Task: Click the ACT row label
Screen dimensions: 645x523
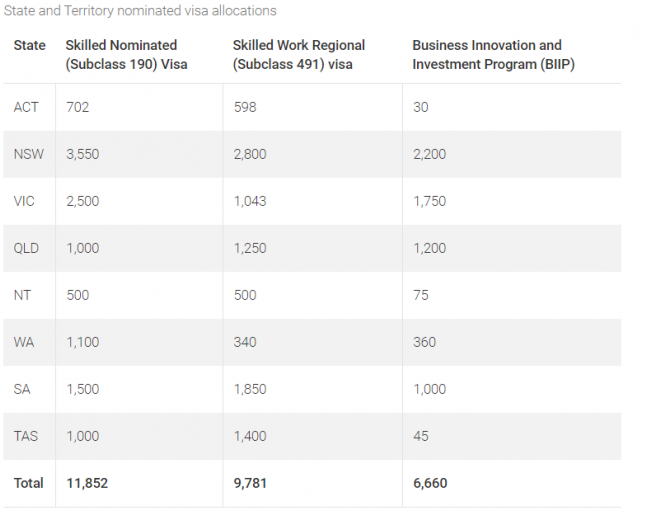Action: click(x=27, y=107)
